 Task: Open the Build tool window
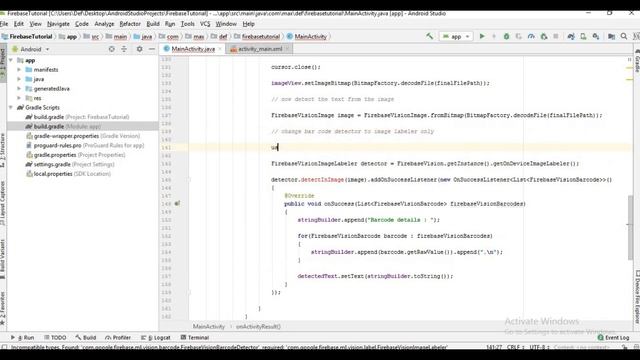click(x=86, y=338)
